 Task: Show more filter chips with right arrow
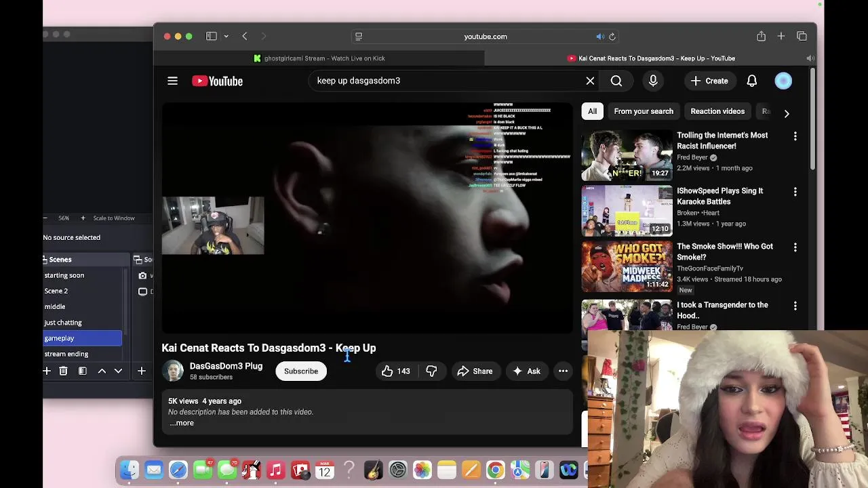click(787, 113)
